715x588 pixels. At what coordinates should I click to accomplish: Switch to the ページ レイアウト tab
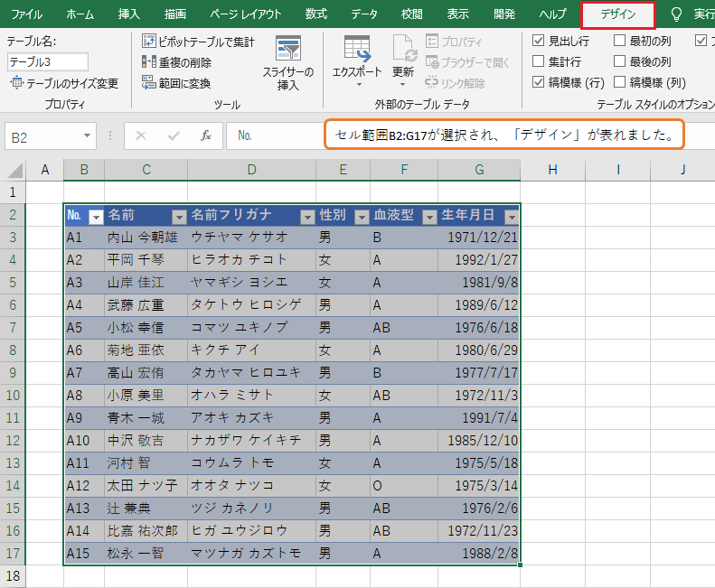(245, 14)
